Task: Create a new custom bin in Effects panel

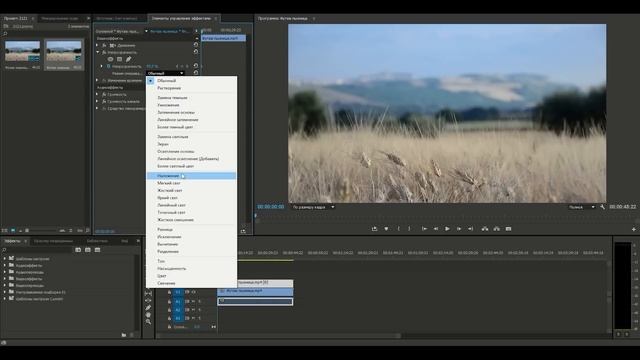Action: pyautogui.click(x=124, y=335)
